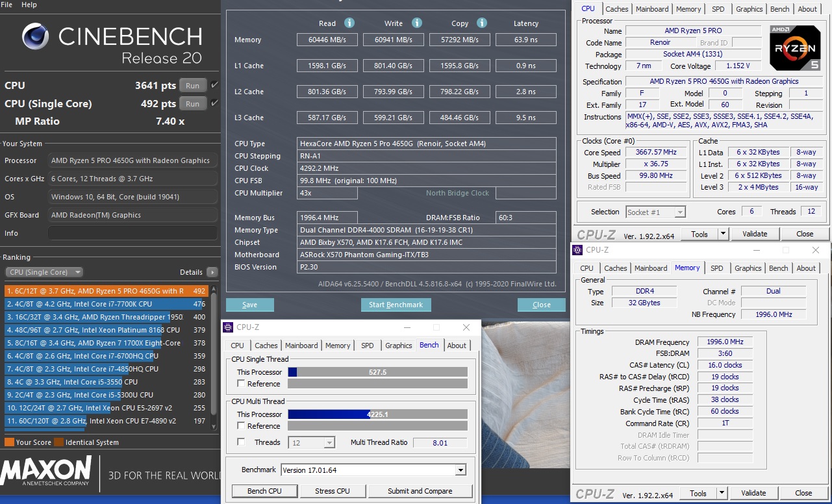Click the CPU-Z icon in the window titlebar
The image size is (832, 504).
(x=227, y=327)
